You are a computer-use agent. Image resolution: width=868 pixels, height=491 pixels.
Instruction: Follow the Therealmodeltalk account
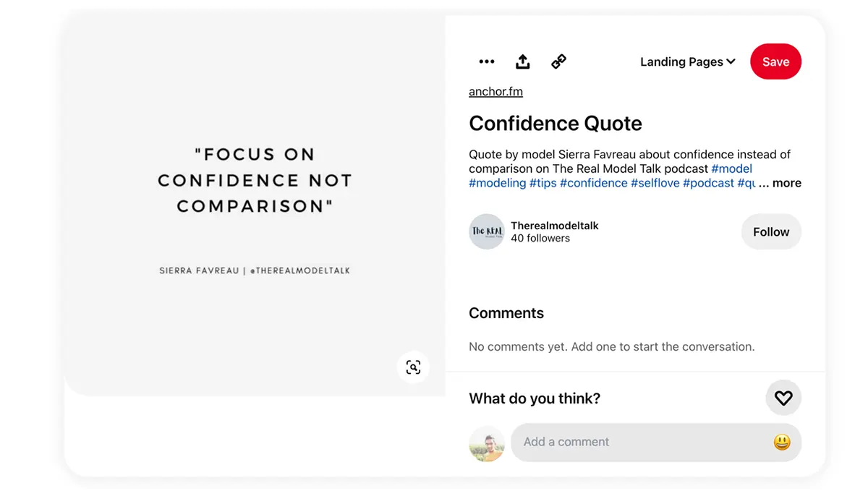[771, 231]
